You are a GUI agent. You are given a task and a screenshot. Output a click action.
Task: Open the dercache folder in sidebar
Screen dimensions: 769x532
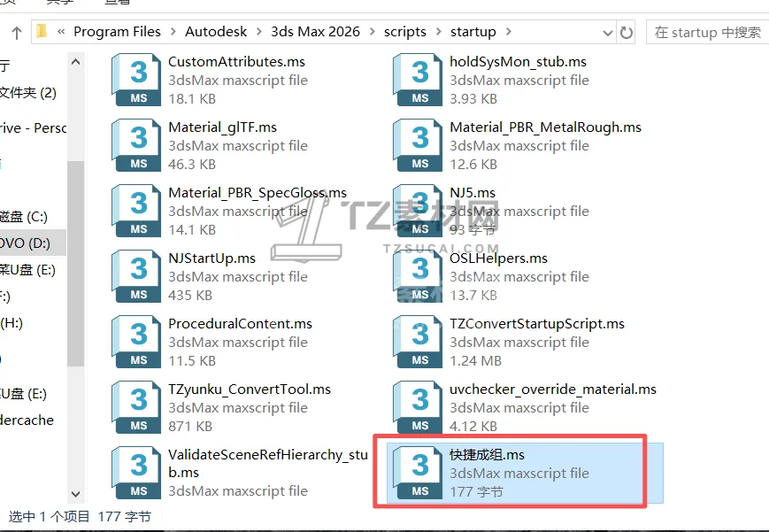pyautogui.click(x=27, y=420)
